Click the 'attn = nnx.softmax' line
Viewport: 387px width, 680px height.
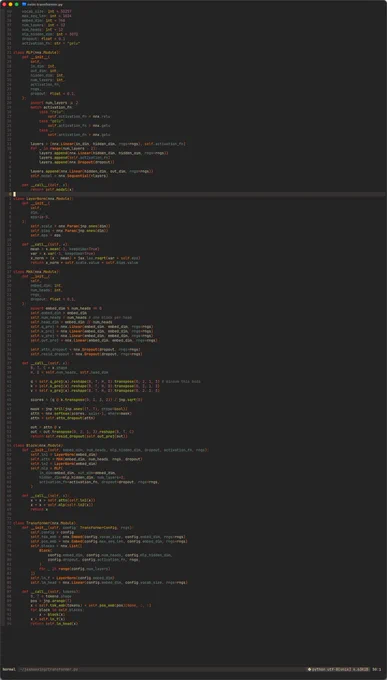click(81, 413)
